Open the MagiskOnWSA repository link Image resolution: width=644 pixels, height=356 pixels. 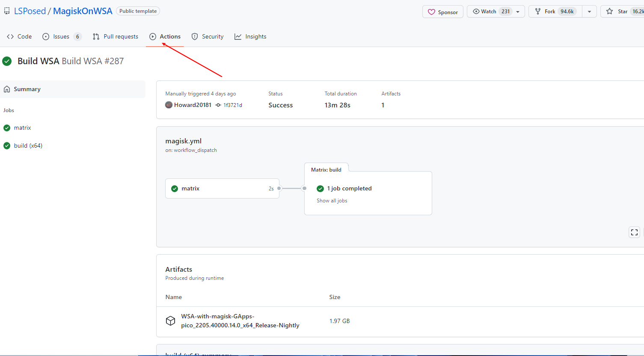[x=83, y=11]
